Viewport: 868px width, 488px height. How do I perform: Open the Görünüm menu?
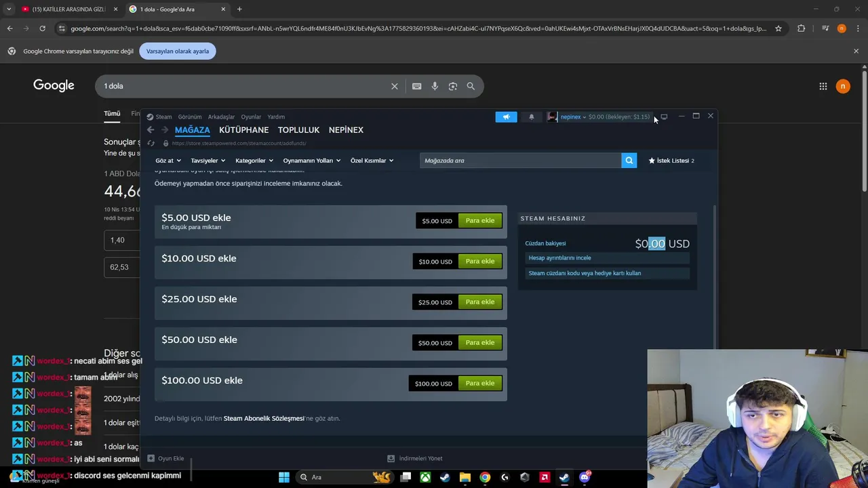tap(190, 117)
